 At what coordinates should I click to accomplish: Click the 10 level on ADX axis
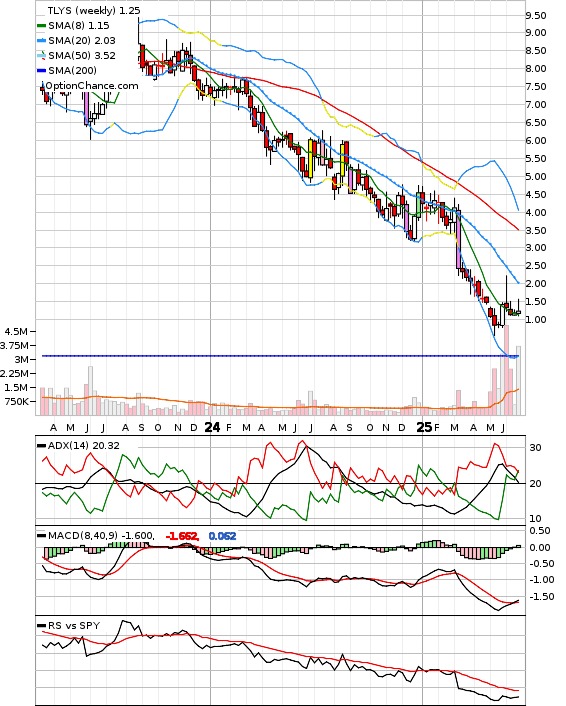(535, 519)
